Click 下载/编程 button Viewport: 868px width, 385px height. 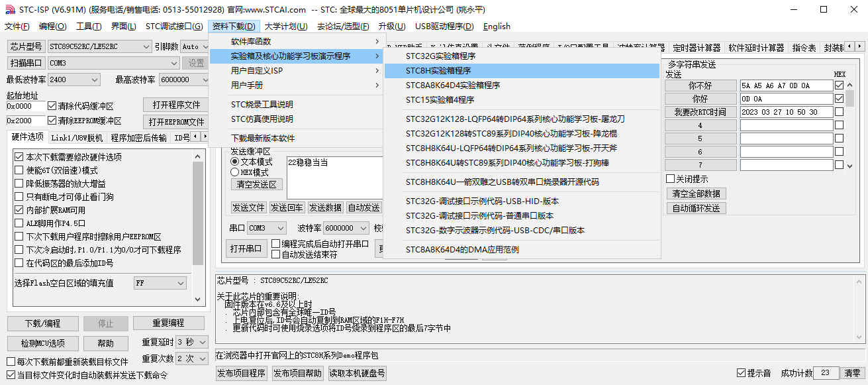coord(42,323)
